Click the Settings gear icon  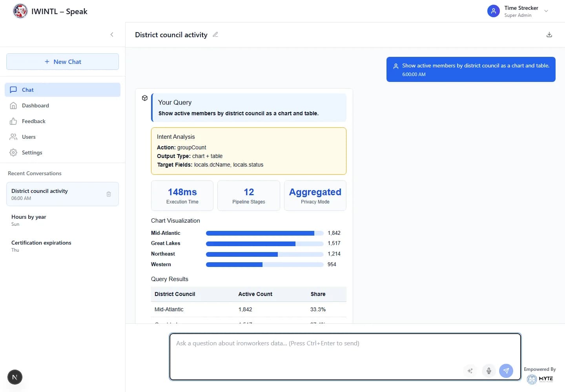13,152
